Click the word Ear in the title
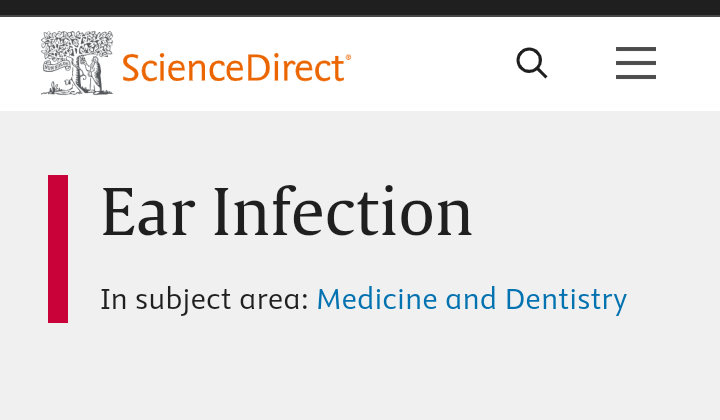 148,212
